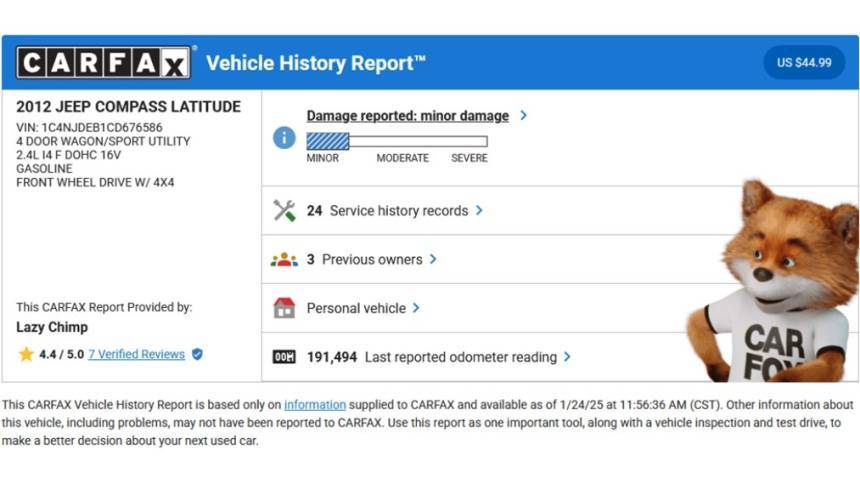Screen dimensions: 860x484
Task: Click the gold star rating icon
Action: coord(26,354)
